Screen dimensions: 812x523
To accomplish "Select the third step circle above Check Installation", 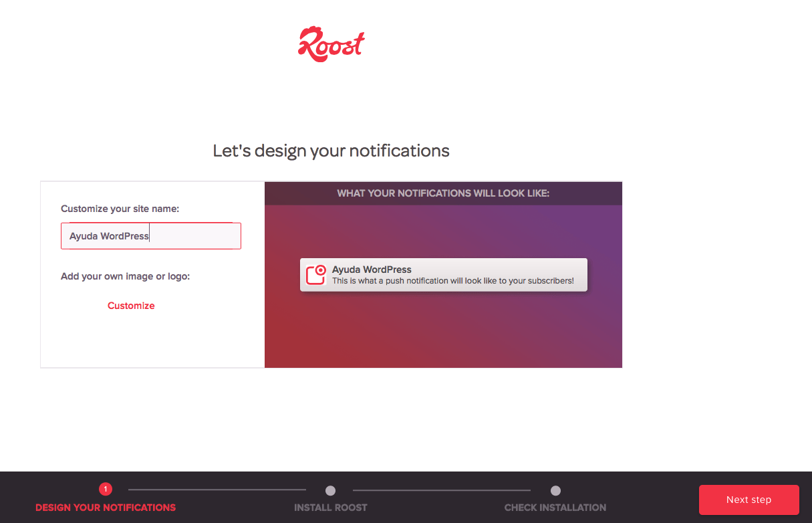I will 555,490.
